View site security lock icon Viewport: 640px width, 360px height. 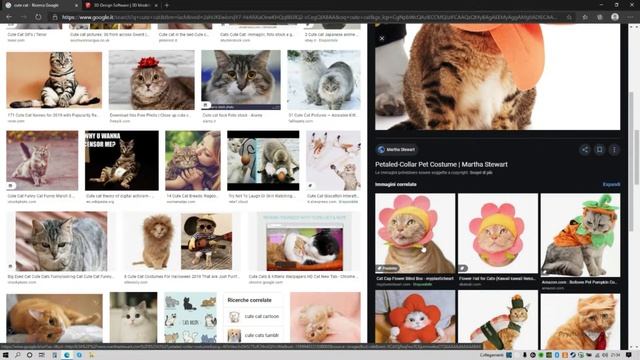point(55,17)
